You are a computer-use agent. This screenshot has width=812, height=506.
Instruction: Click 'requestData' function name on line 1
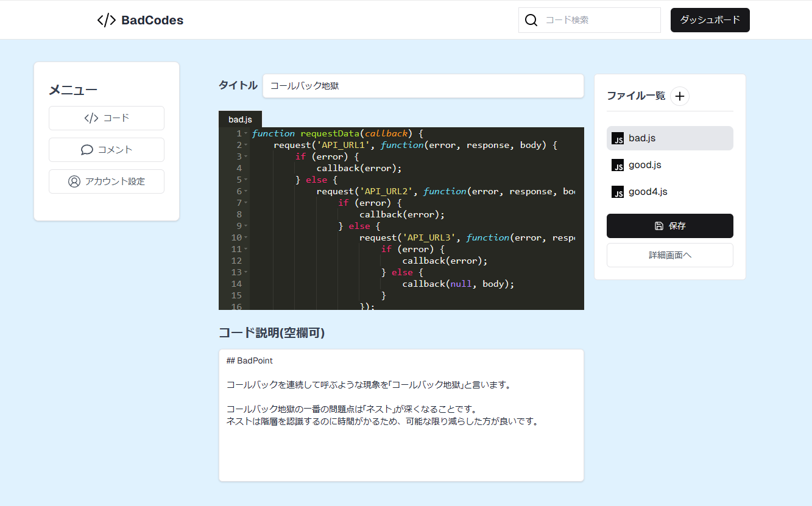pyautogui.click(x=329, y=133)
